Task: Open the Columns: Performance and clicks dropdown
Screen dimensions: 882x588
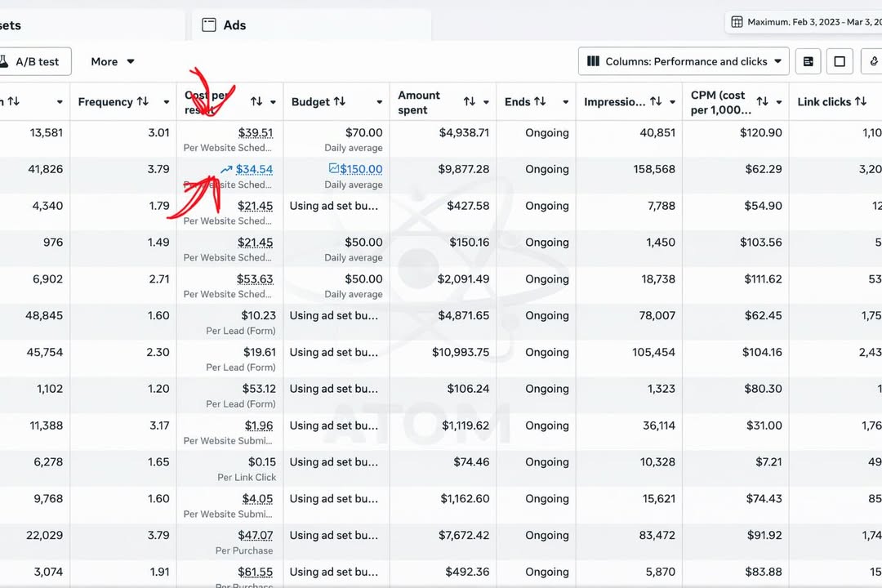Action: tap(684, 61)
